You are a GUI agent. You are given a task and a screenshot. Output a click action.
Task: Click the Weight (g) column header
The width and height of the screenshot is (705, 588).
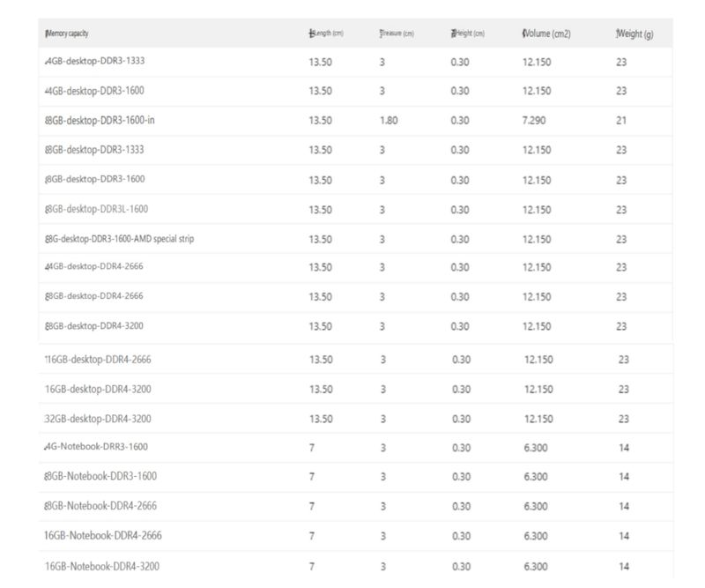[x=634, y=34]
